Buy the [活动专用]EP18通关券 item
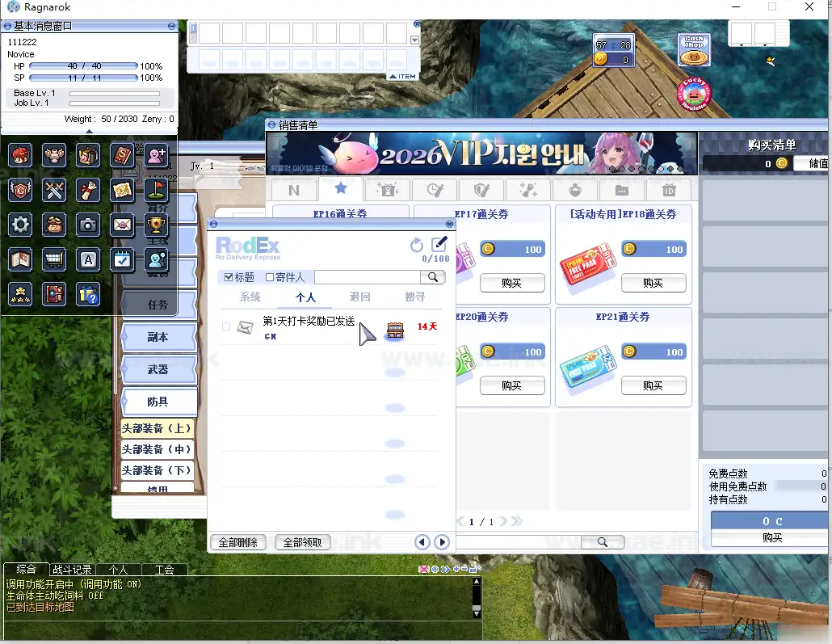This screenshot has height=644, width=832. pos(653,283)
